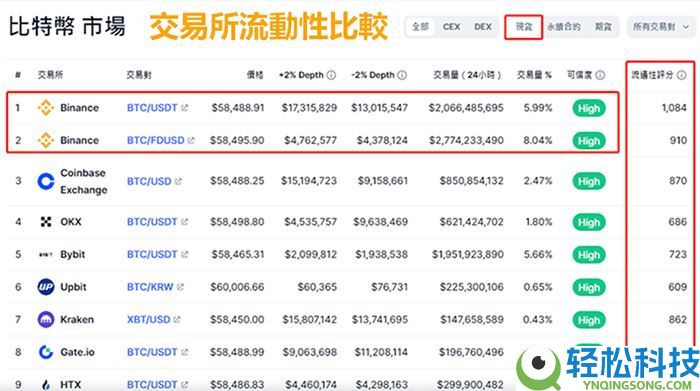This screenshot has height=391, width=700.
Task: Click the Upbit exchange name
Action: tap(73, 287)
